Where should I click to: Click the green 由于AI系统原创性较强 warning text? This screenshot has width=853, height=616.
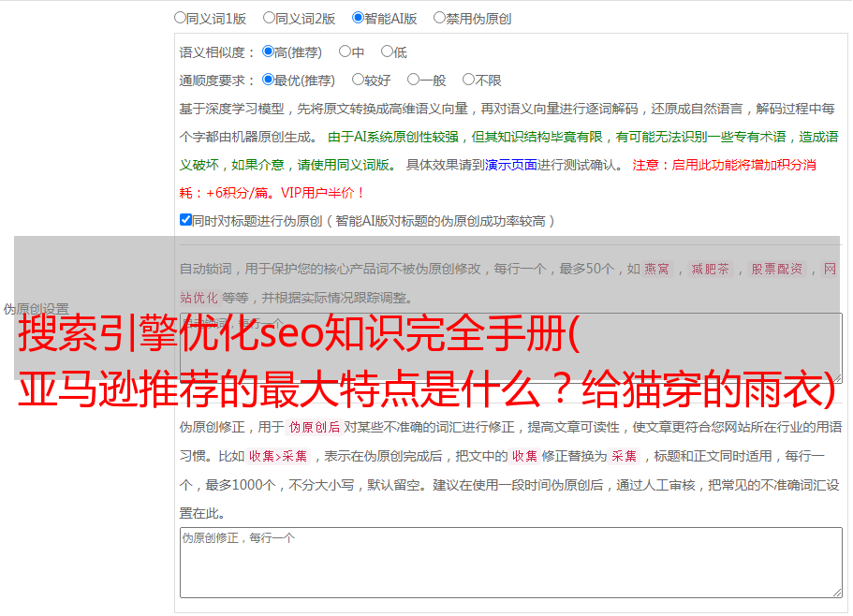tap(393, 137)
